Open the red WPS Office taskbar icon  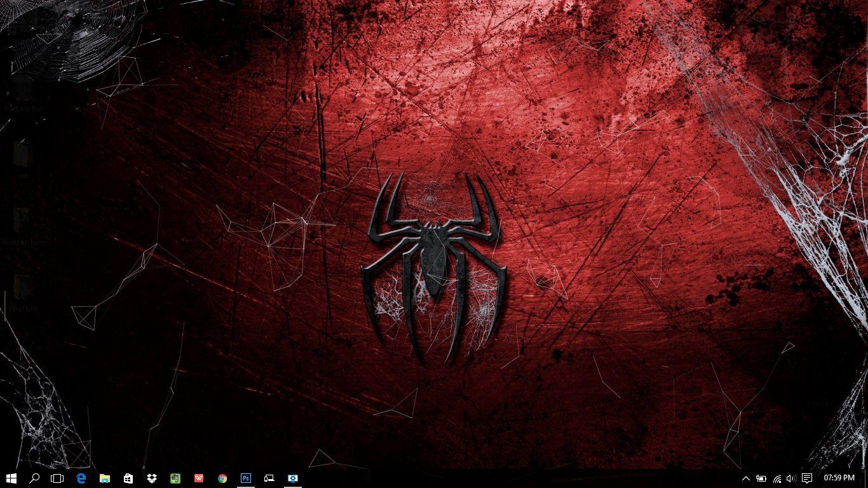click(x=198, y=478)
